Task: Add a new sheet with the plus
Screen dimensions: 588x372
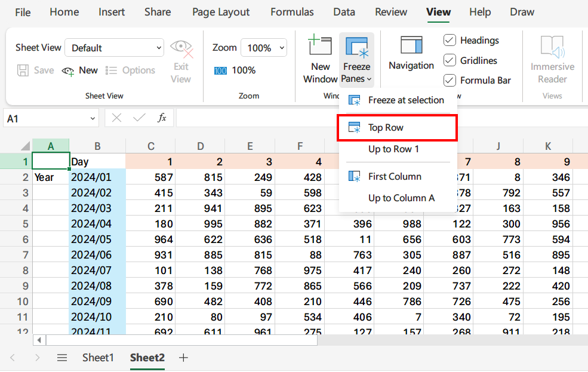Action: pyautogui.click(x=183, y=357)
